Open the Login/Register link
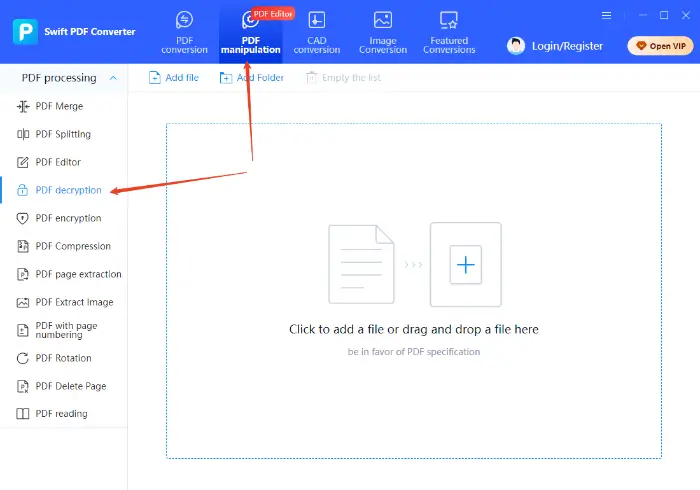Screen dimensions: 700x490 click(x=567, y=46)
